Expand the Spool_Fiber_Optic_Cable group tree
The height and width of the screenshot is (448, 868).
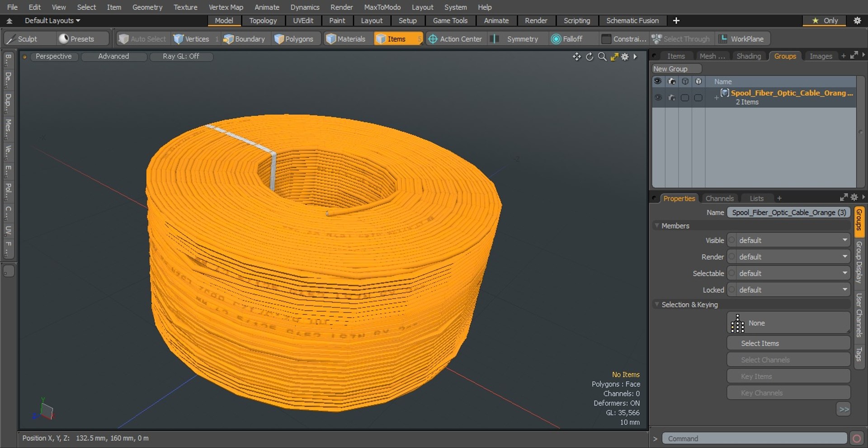point(716,97)
